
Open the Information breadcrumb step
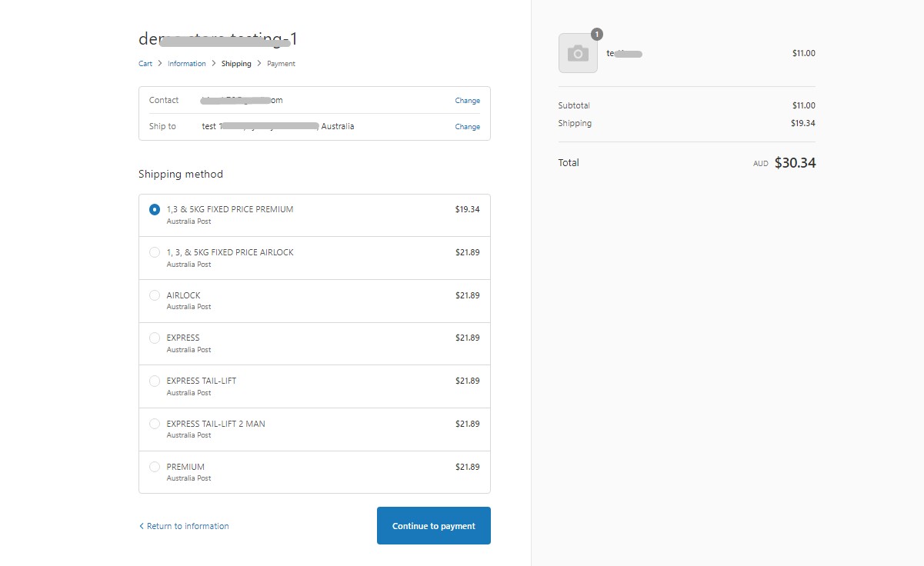coord(187,64)
